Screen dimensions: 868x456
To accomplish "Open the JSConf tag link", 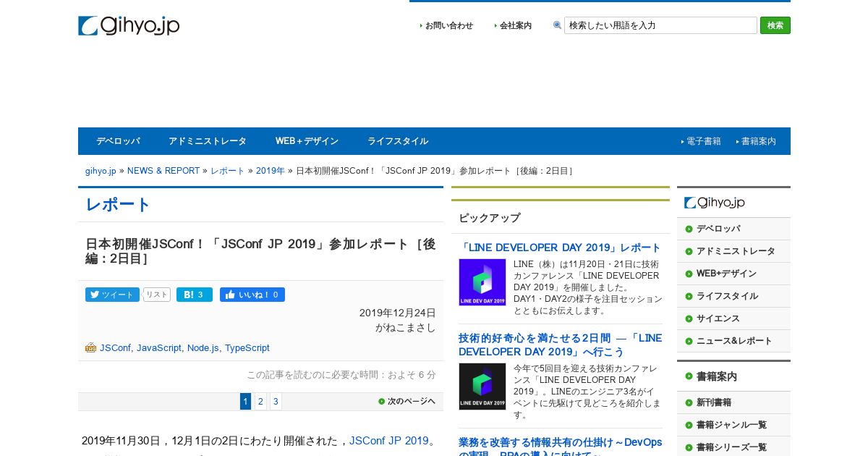I will [115, 348].
